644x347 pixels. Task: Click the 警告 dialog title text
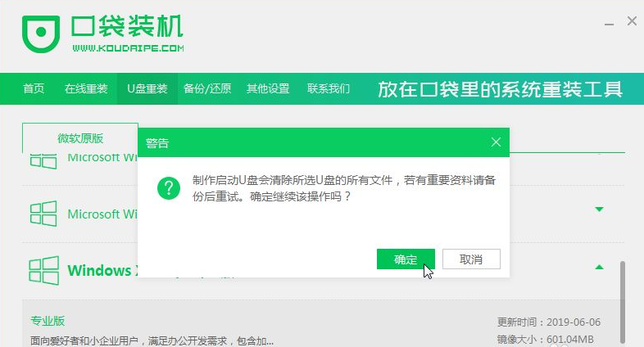(157, 143)
